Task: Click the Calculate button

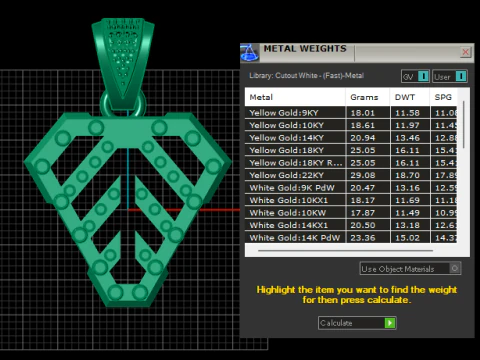Action: (357, 323)
